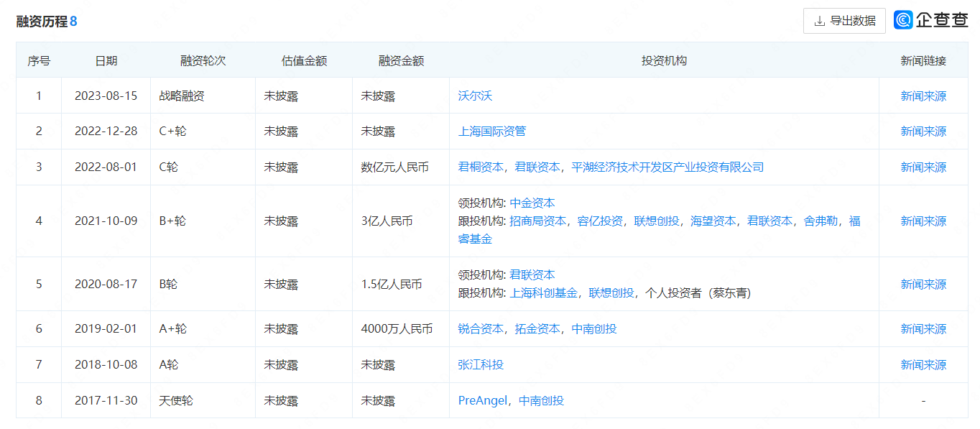
Task: Open 君联资本 in the B+轮 row
Action: (x=770, y=221)
